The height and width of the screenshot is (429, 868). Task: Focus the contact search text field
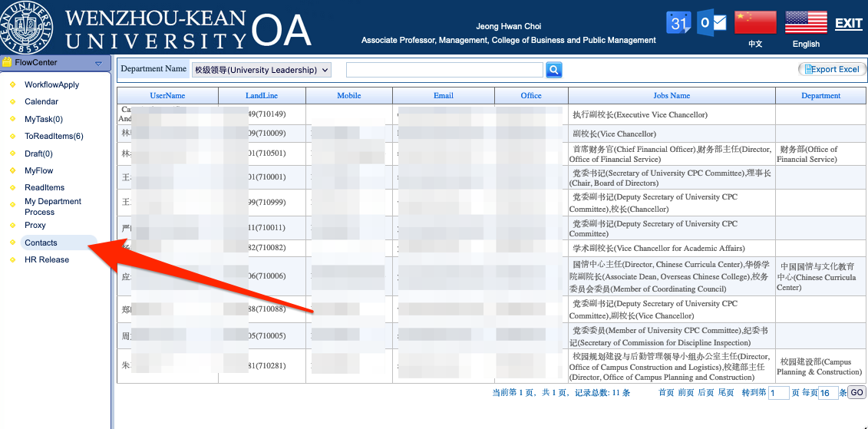tap(444, 70)
